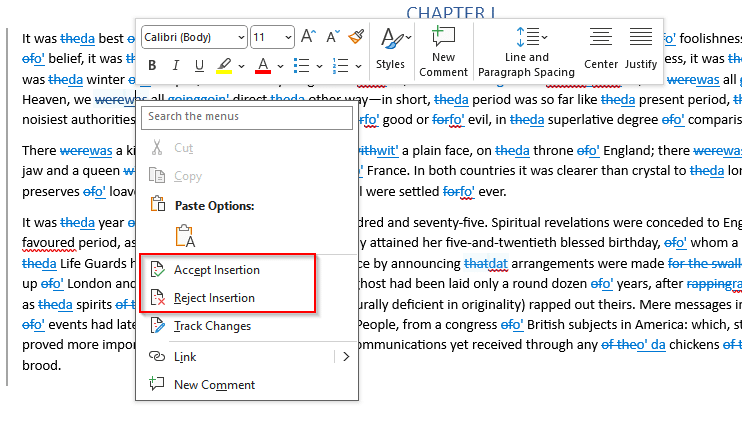This screenshot has height=440, width=742.
Task: Click the word 'chickens' in last line
Action: point(694,345)
